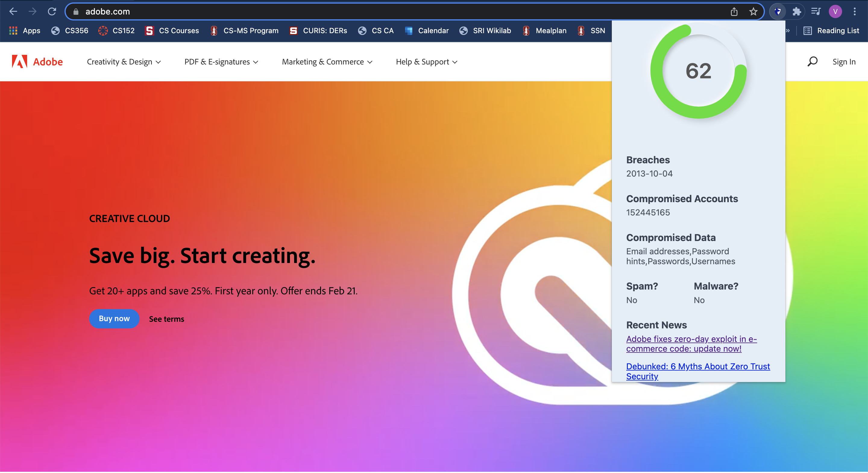Screen dimensions: 868x473
Task: Go back using the browser back arrow
Action: pyautogui.click(x=13, y=11)
